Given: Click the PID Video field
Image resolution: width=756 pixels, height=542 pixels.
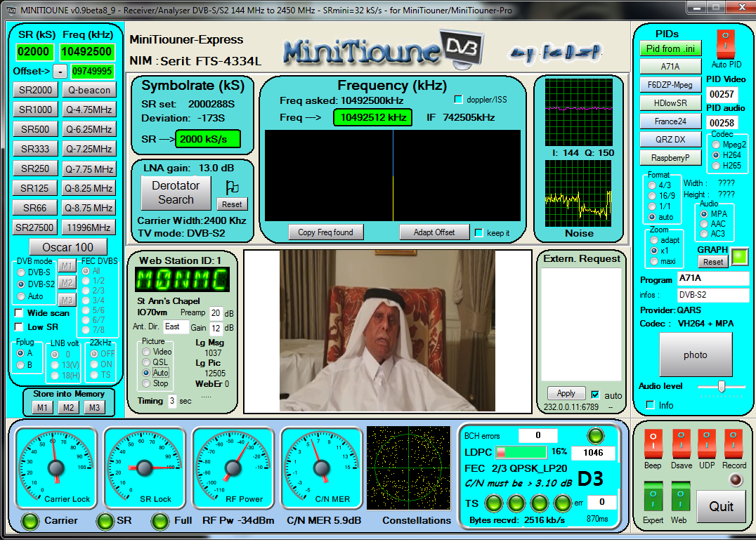Looking at the screenshot, I should point(722,94).
